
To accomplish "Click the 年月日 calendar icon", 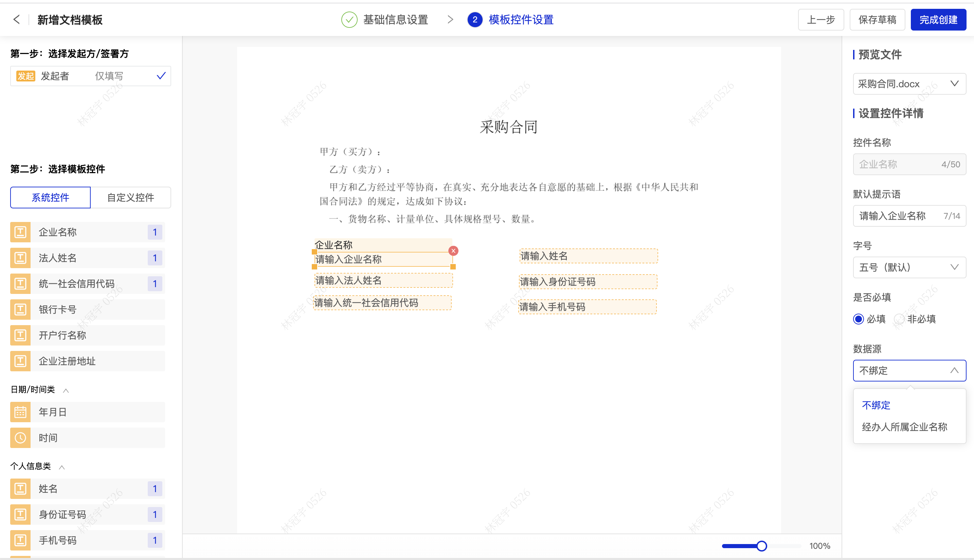I will pos(20,412).
